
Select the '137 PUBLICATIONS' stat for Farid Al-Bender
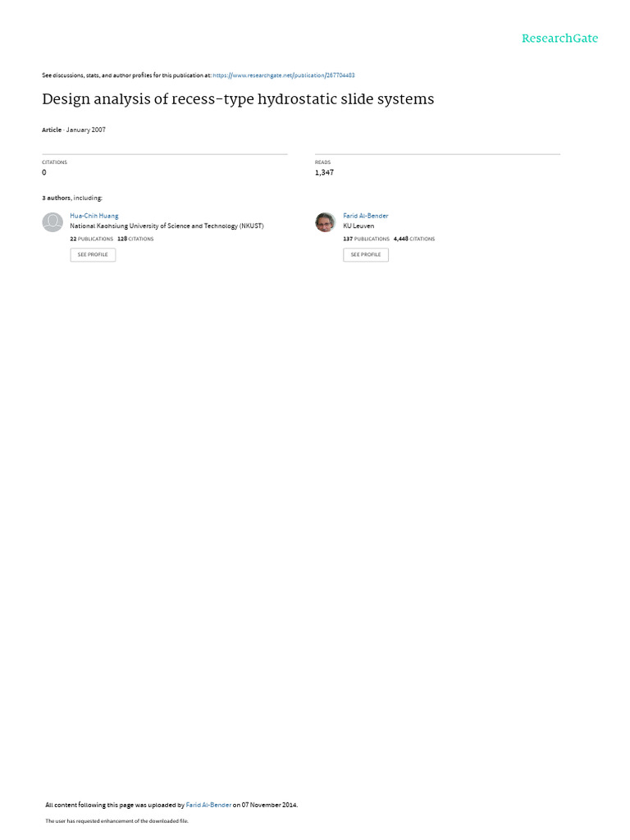[367, 239]
